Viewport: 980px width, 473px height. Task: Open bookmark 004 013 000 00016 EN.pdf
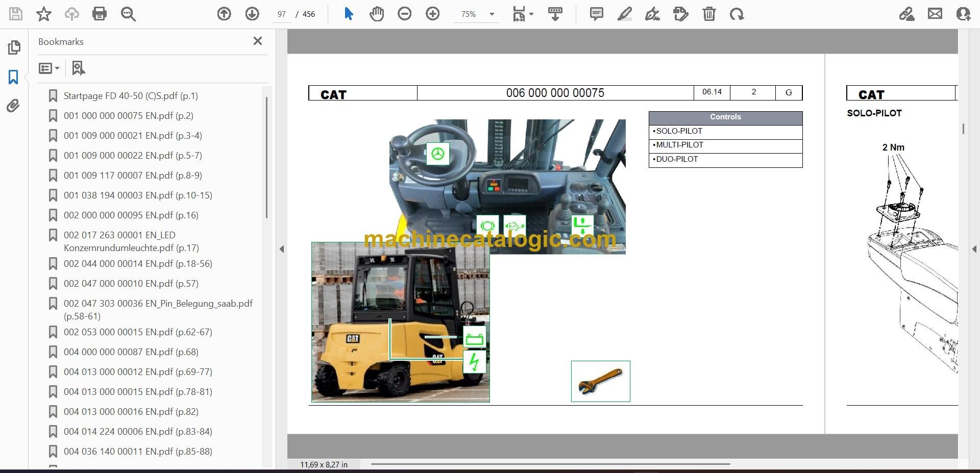point(131,412)
